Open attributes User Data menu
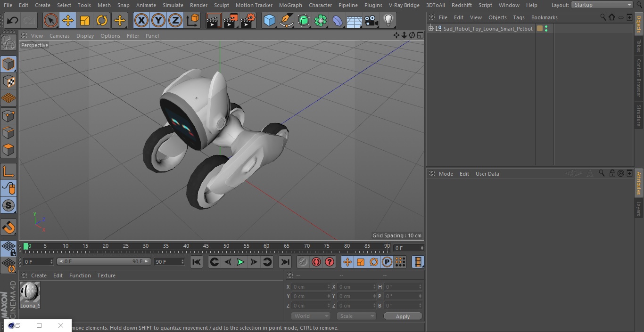644x332 pixels. coord(487,174)
